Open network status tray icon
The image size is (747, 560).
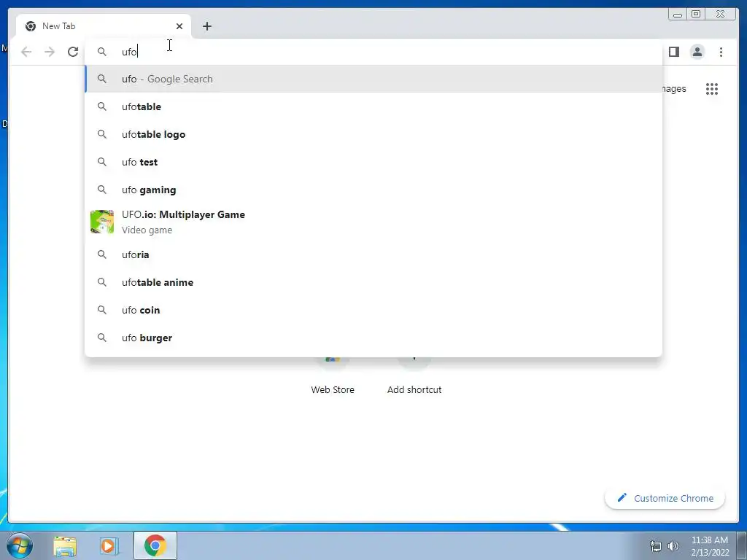[656, 545]
